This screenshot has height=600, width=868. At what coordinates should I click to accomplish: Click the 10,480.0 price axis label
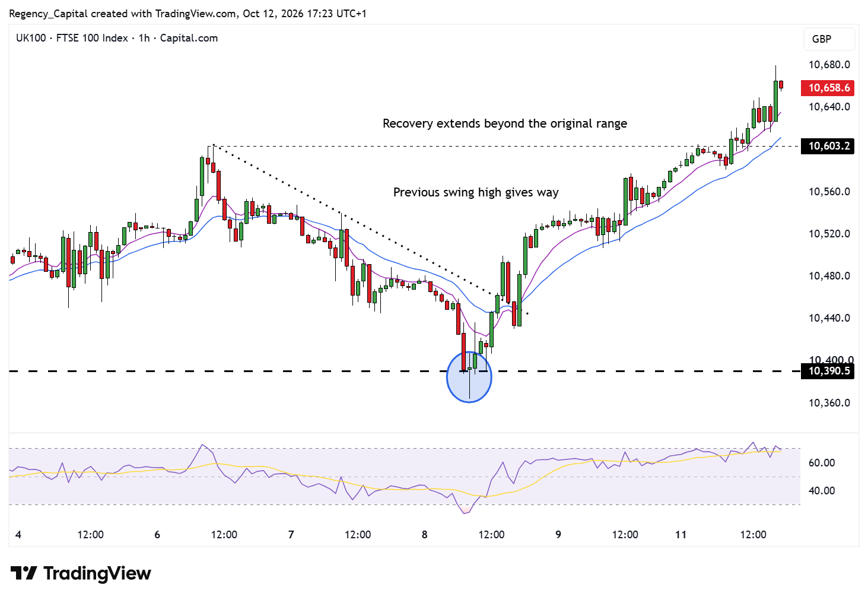coord(829,276)
